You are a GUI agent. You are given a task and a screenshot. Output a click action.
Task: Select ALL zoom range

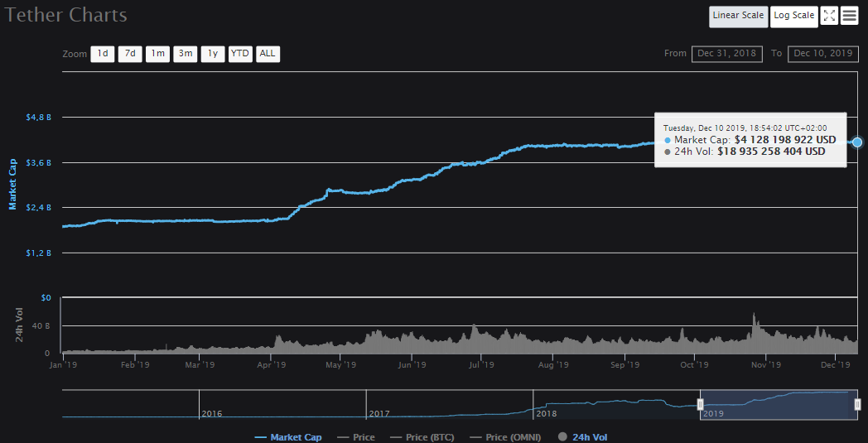(268, 54)
